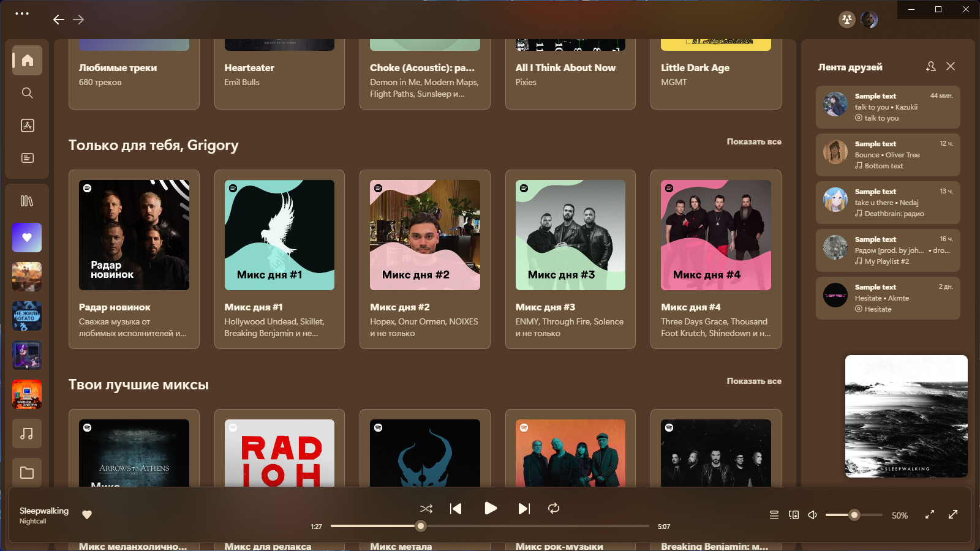Open the RADIOHEAD mix cover
This screenshot has width=980, height=551.
click(x=279, y=453)
